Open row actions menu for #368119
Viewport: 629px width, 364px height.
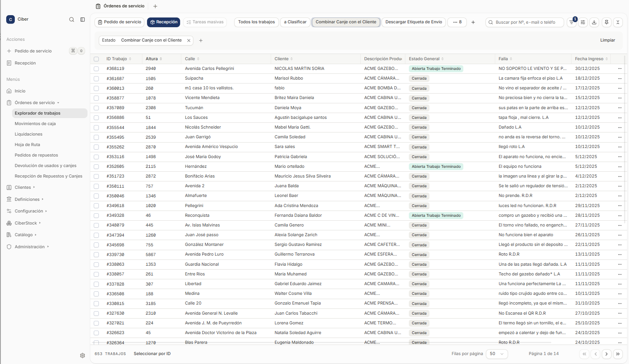point(620,68)
